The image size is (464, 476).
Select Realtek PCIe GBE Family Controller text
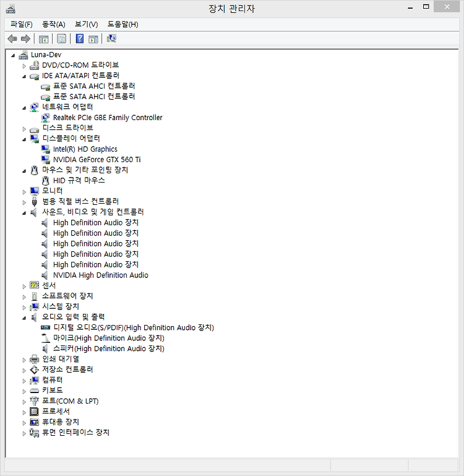[108, 118]
